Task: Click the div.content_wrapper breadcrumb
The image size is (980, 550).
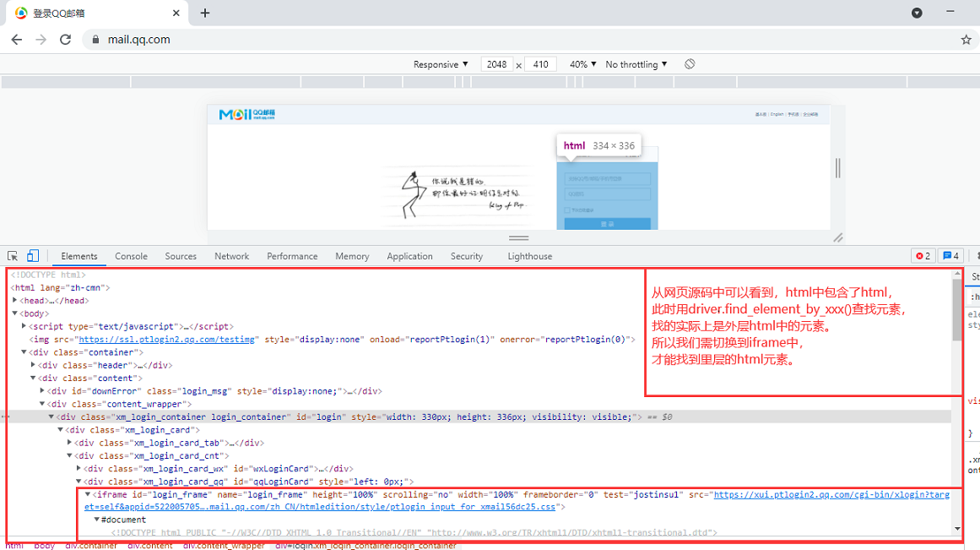Action: point(224,546)
